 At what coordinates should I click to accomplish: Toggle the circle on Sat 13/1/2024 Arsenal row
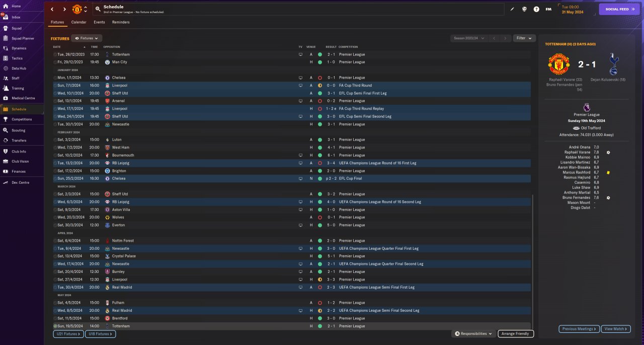tap(55, 101)
